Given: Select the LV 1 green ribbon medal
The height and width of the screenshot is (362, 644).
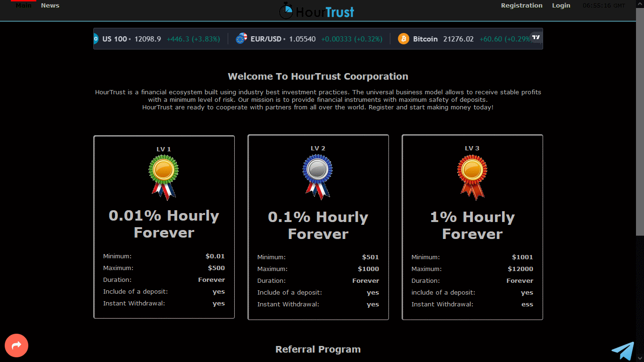Looking at the screenshot, I should 164,178.
